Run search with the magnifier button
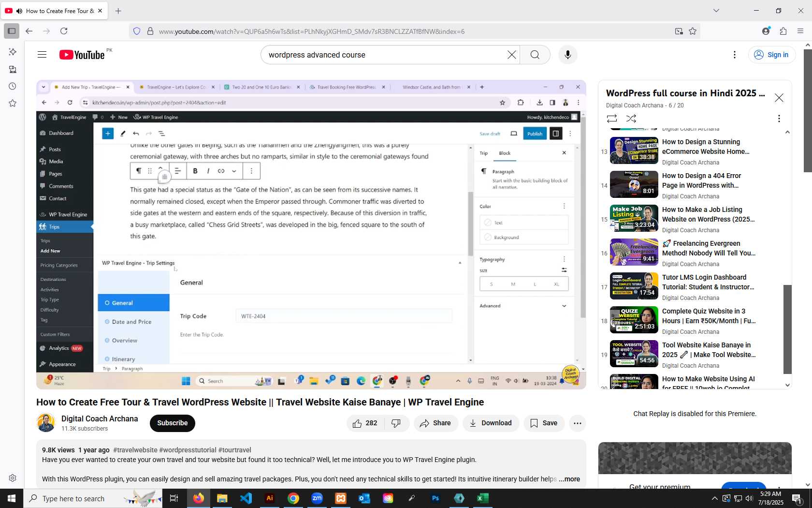This screenshot has height=508, width=812. (x=535, y=55)
